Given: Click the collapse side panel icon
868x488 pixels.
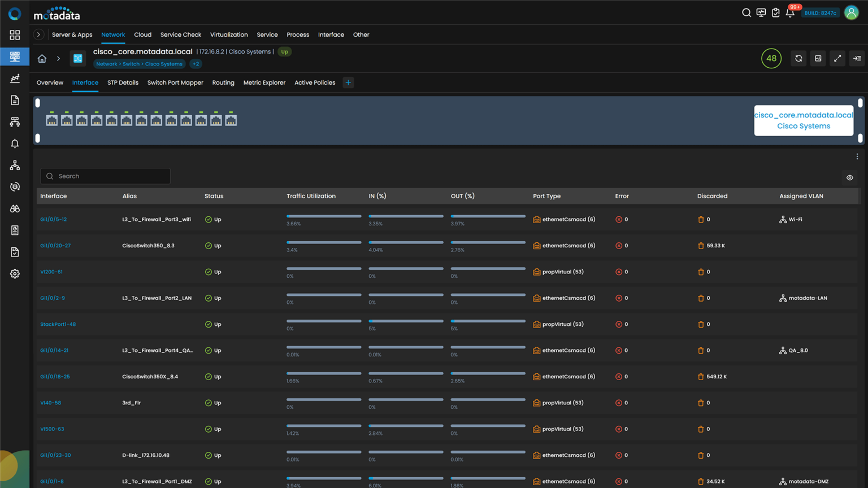Looking at the screenshot, I should pos(857,58).
